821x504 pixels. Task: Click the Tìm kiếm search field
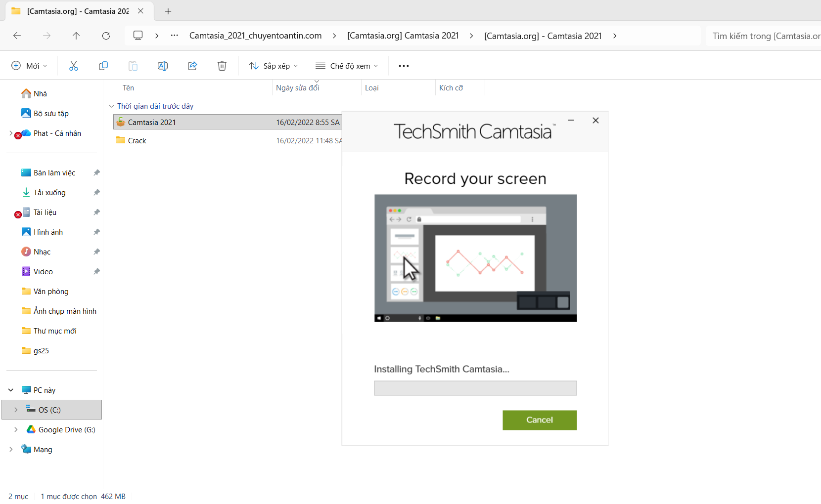pyautogui.click(x=764, y=36)
